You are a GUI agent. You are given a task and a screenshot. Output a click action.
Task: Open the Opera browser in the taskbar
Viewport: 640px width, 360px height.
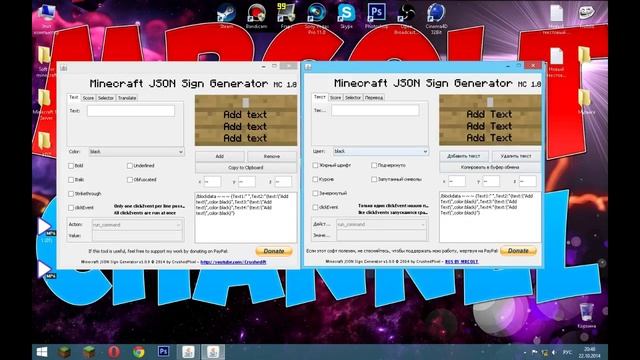click(x=114, y=352)
